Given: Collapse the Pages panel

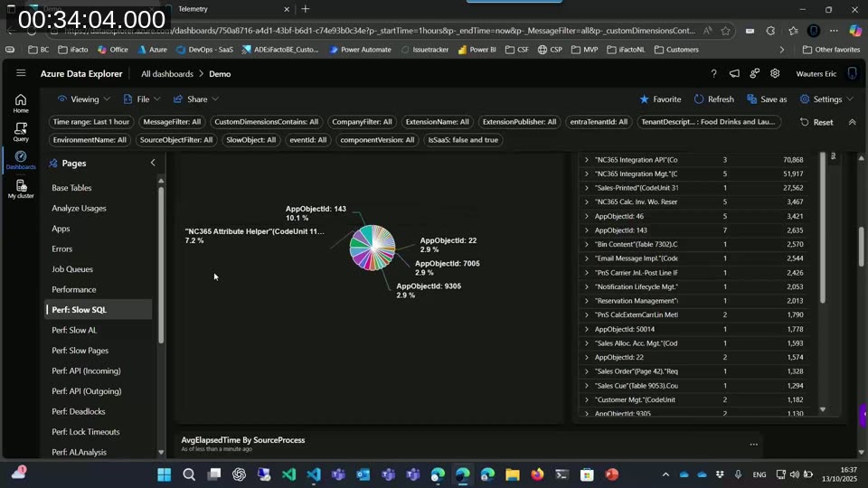Looking at the screenshot, I should click(x=153, y=163).
